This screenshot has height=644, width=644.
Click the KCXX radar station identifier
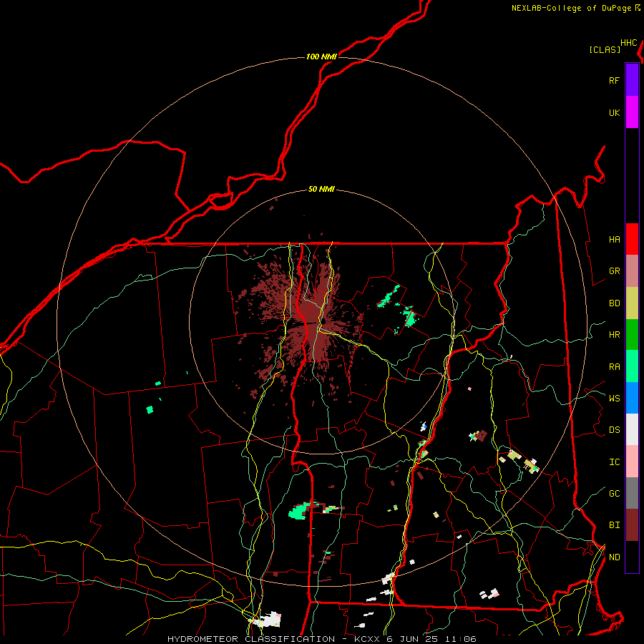point(366,639)
